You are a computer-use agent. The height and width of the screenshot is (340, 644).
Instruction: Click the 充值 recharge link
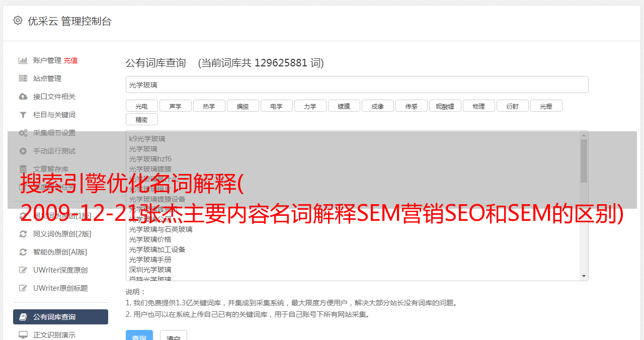point(70,60)
